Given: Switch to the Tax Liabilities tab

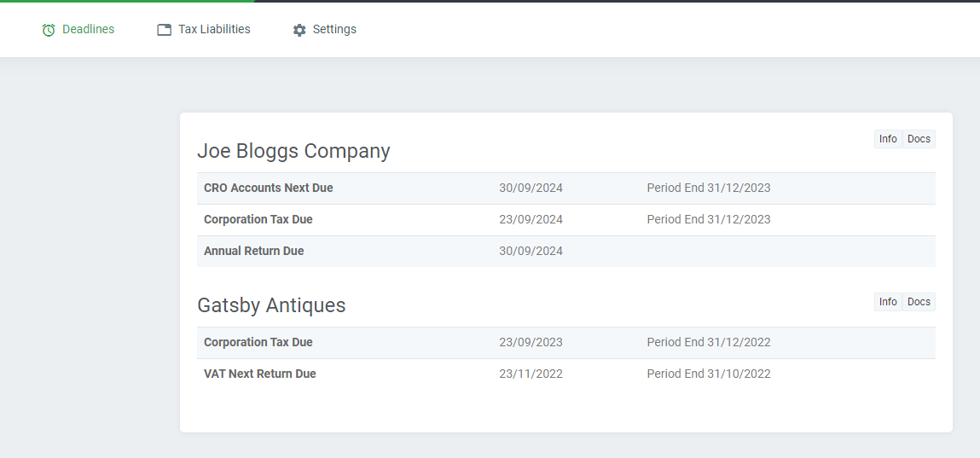Looking at the screenshot, I should click(204, 29).
